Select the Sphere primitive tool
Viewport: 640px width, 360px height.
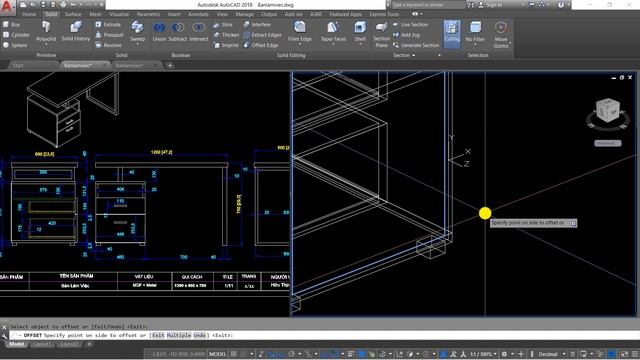[15, 45]
